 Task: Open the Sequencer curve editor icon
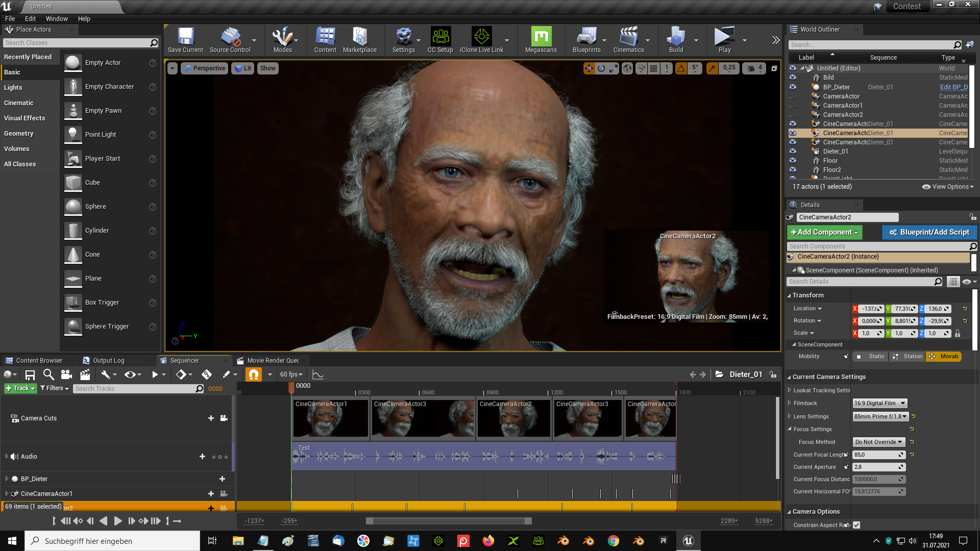pos(317,374)
